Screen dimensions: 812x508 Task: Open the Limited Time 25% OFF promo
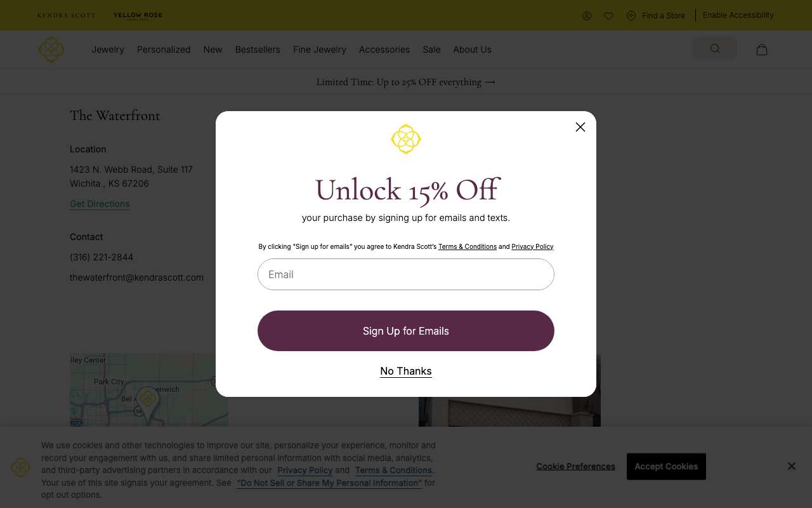tap(406, 82)
